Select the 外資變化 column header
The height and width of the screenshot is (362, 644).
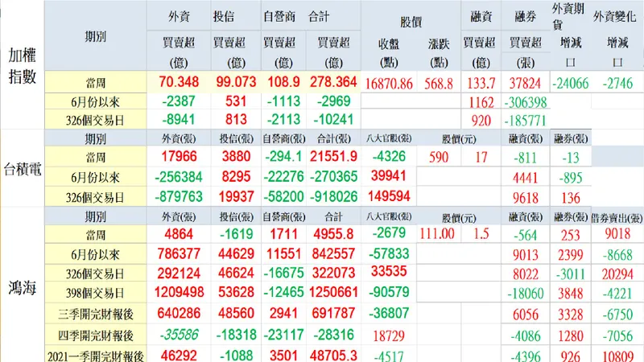pyautogui.click(x=614, y=16)
